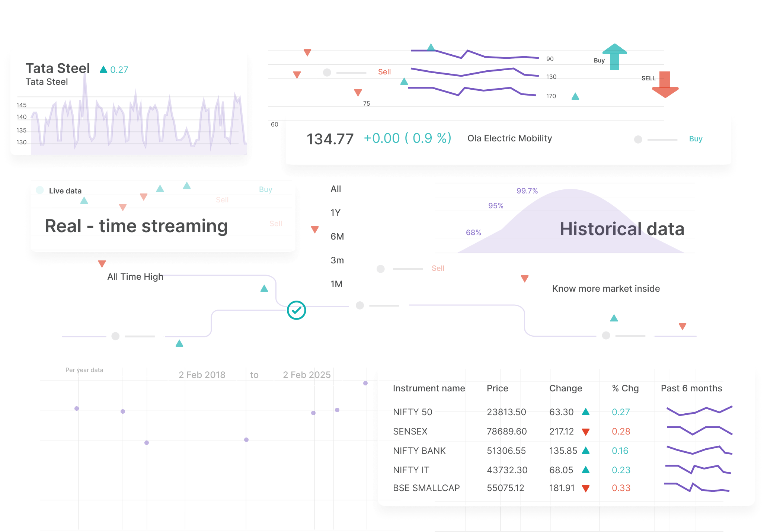Select the 1Y time range

335,212
